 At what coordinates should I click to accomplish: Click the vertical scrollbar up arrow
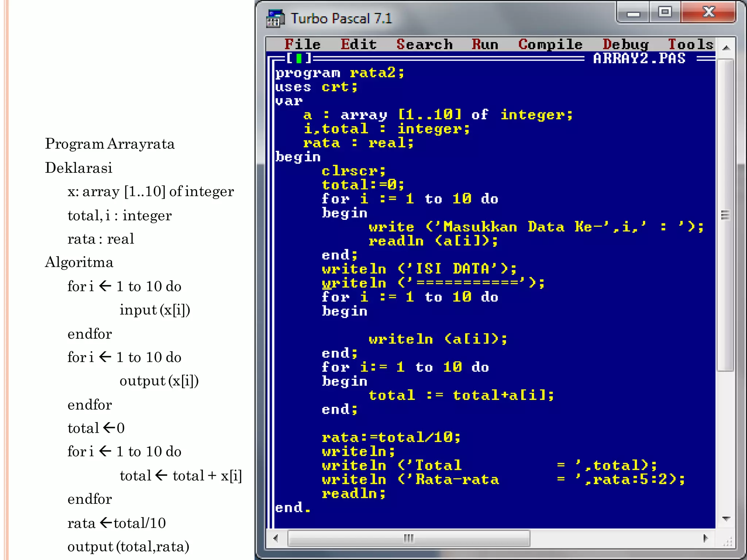726,48
